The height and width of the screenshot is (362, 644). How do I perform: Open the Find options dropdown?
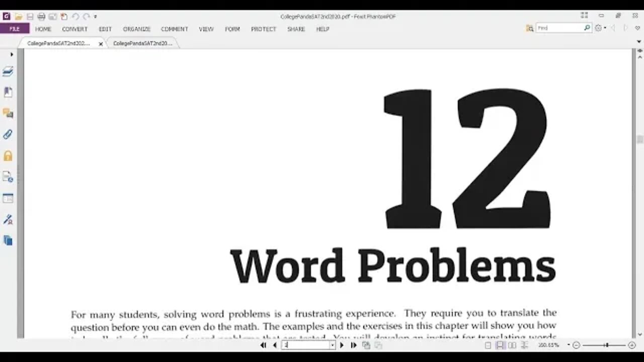coord(600,28)
